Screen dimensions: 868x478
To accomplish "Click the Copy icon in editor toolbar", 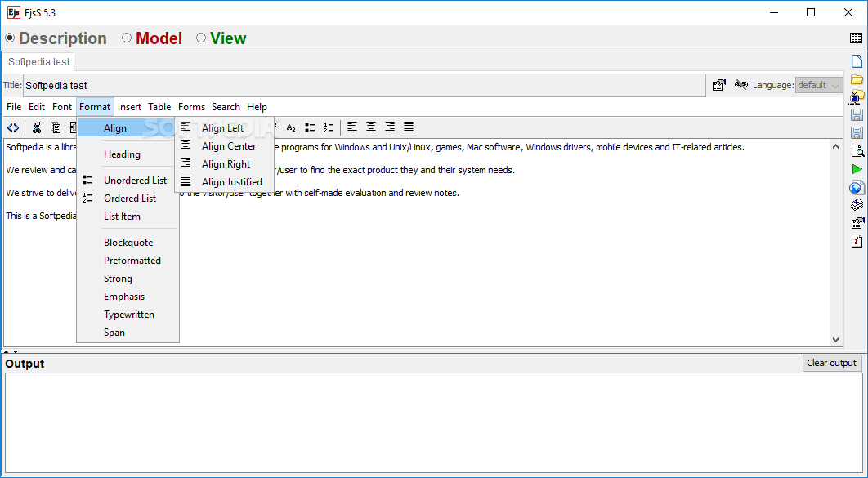I will (56, 127).
